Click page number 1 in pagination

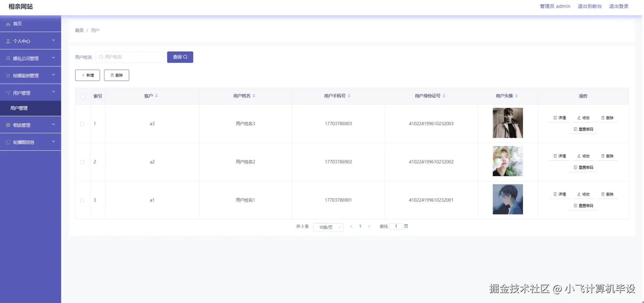click(x=360, y=226)
